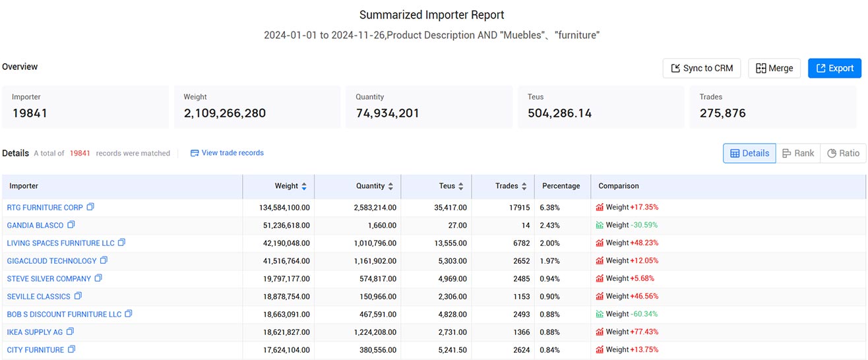Open GIGACLOUD TECHNOLOGY importer link
This screenshot has height=360, width=868.
(x=51, y=260)
